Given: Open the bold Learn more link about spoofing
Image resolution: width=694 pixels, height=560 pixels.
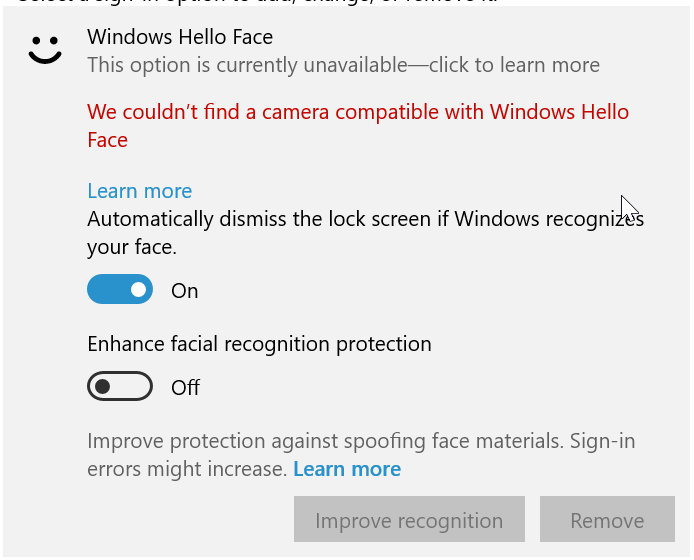Looking at the screenshot, I should point(347,469).
